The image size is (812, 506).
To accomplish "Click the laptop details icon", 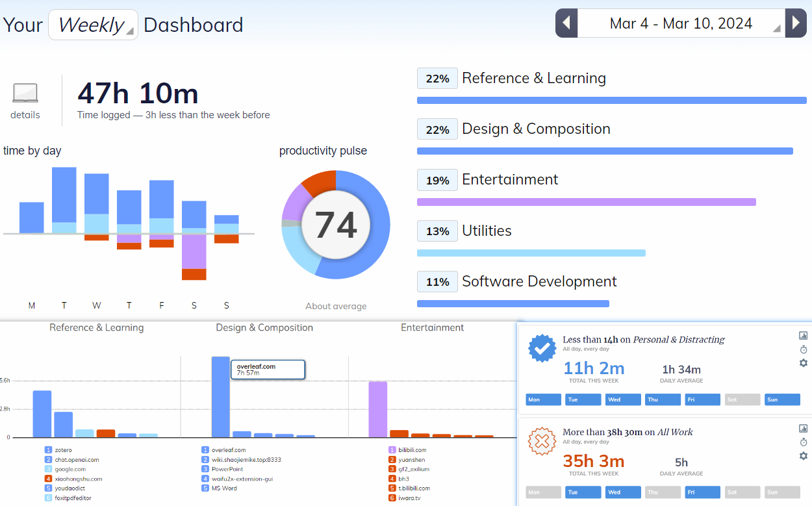I will 25,94.
